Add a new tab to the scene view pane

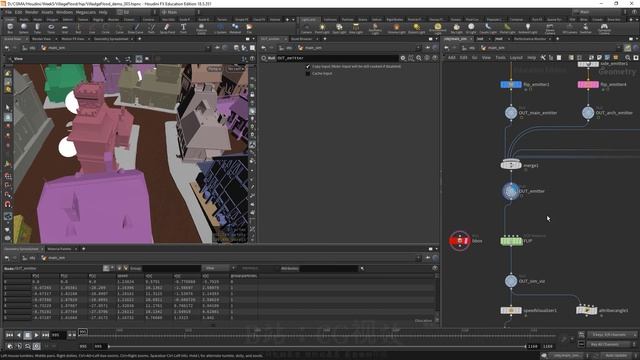coord(140,39)
